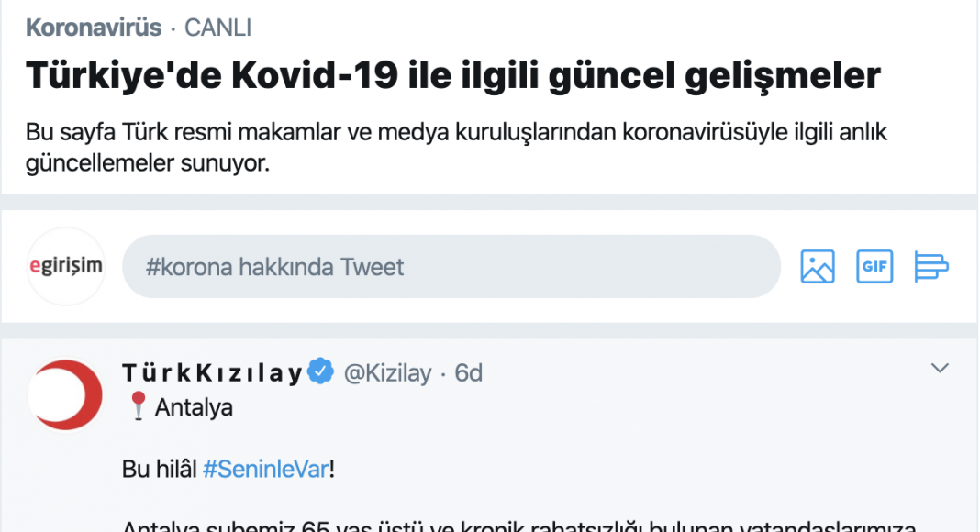Focus the '#korona hakkında Tweet' field
This screenshot has height=532, width=980.
pyautogui.click(x=451, y=267)
